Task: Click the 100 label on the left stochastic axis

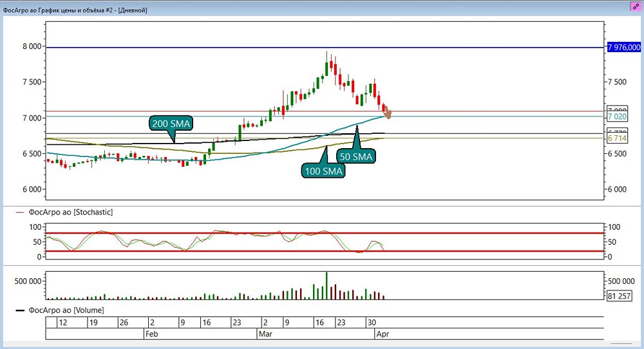Action: click(35, 227)
